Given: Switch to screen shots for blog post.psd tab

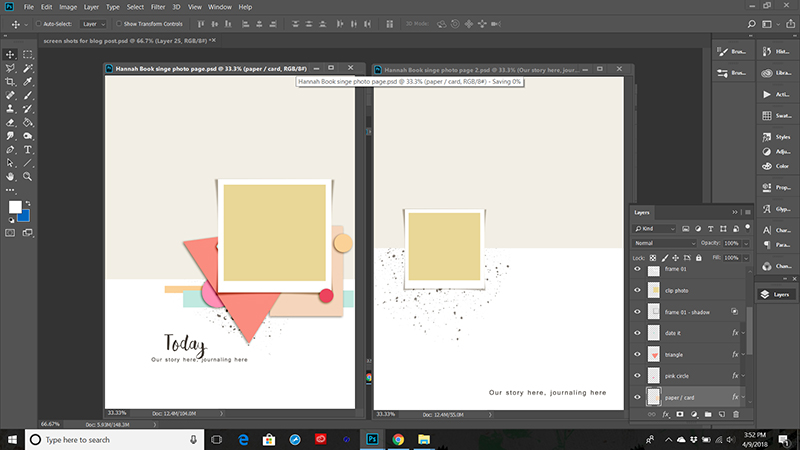Looking at the screenshot, I should click(x=126, y=41).
